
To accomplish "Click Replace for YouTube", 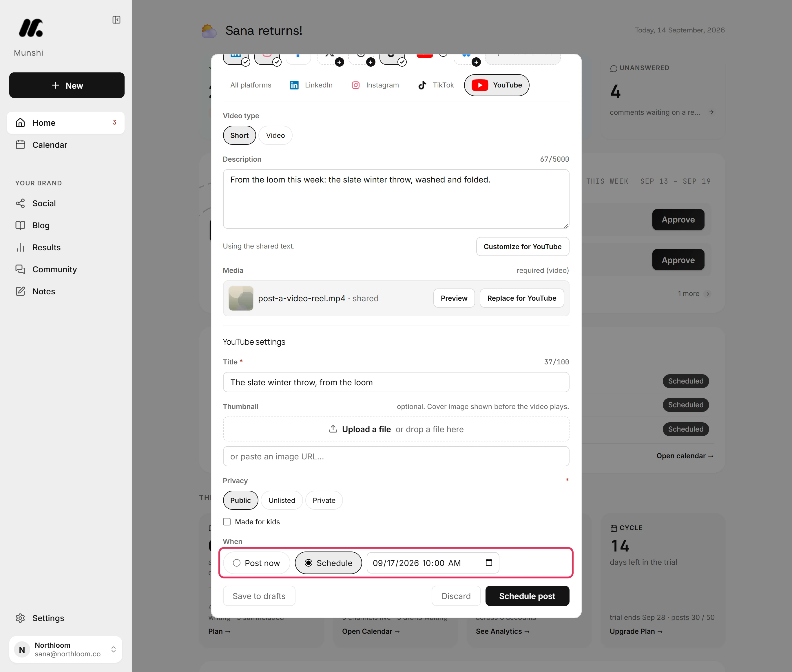I will pos(521,298).
